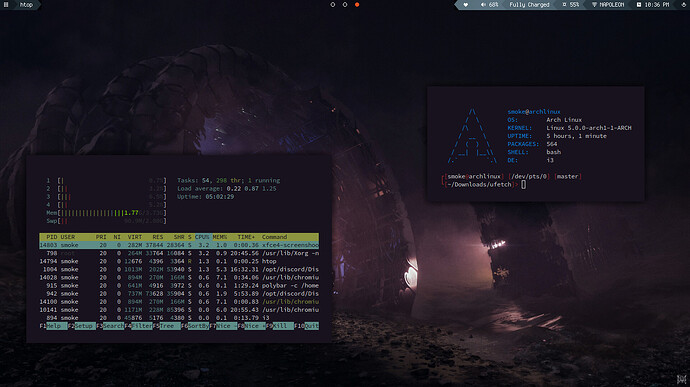This screenshot has width=690, height=387.
Task: Sort by the highlighted CPU% column header
Action: (x=202, y=237)
